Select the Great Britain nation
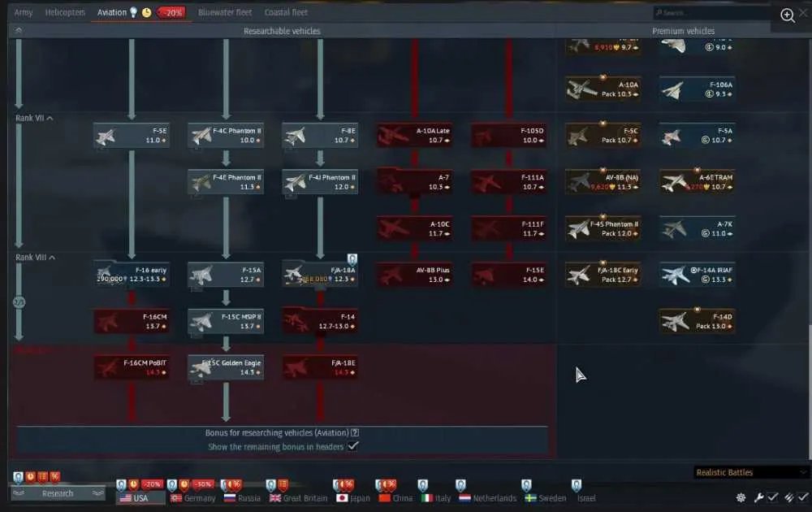This screenshot has height=512, width=812. (x=299, y=498)
